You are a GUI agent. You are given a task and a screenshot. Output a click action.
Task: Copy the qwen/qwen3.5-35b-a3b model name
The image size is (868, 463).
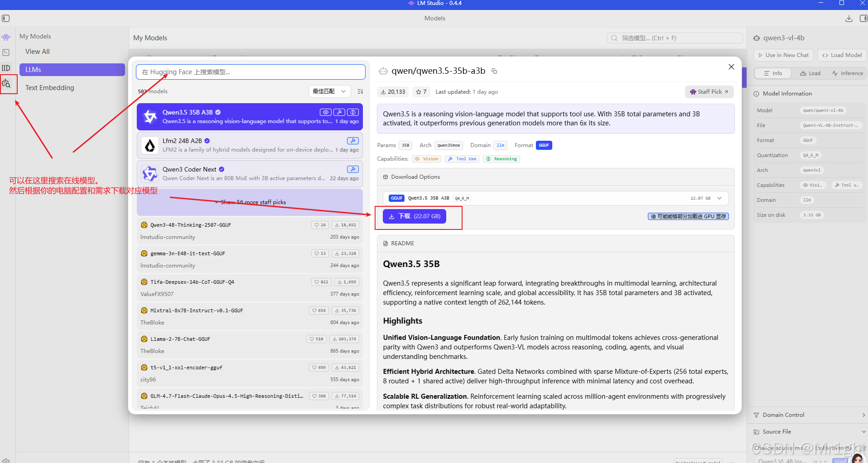pos(494,71)
